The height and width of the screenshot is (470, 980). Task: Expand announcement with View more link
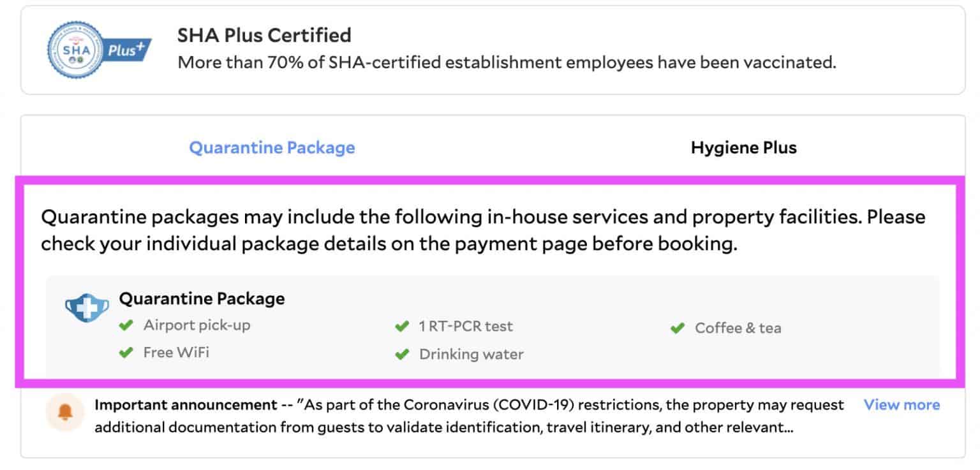(x=901, y=405)
